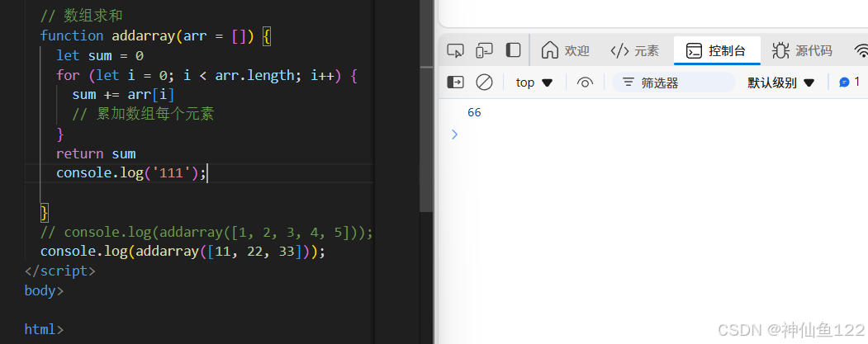
Task: Toggle the console sidebar icon
Action: (455, 82)
